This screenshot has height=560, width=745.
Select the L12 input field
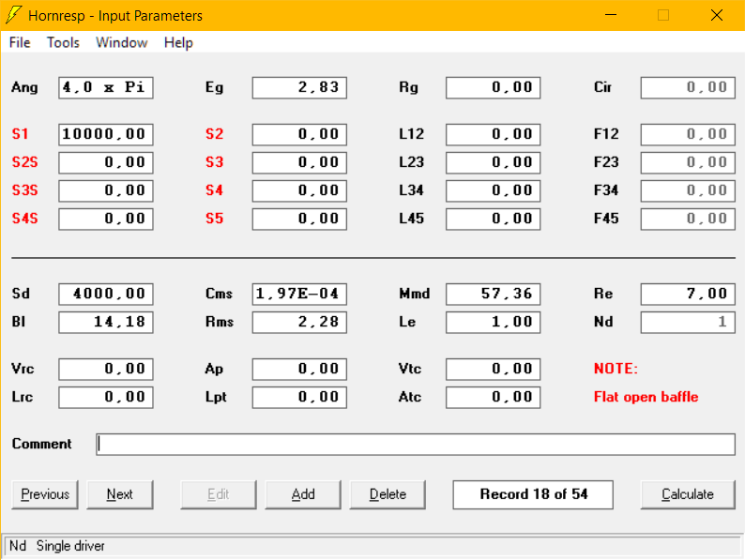pos(494,134)
